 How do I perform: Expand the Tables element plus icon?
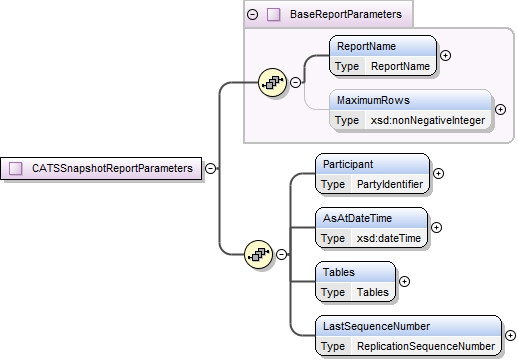coord(404,281)
